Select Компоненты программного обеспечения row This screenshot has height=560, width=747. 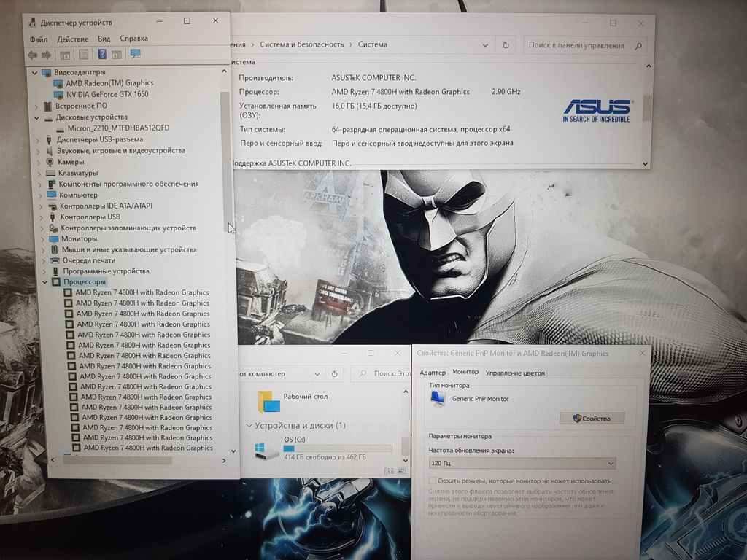pos(128,184)
